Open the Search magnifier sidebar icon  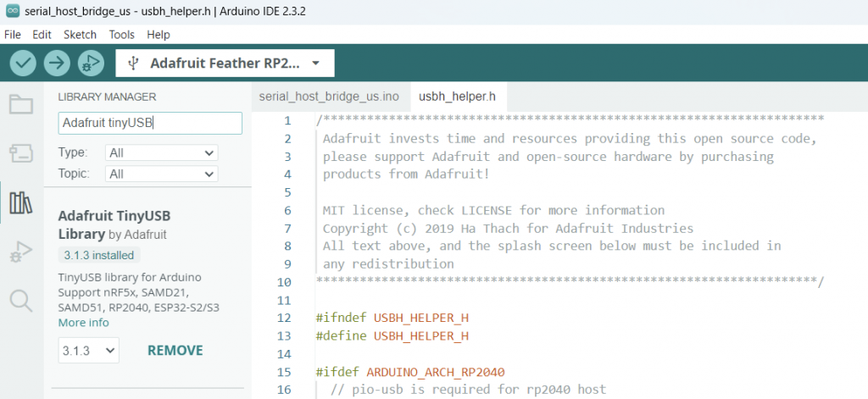(x=21, y=301)
